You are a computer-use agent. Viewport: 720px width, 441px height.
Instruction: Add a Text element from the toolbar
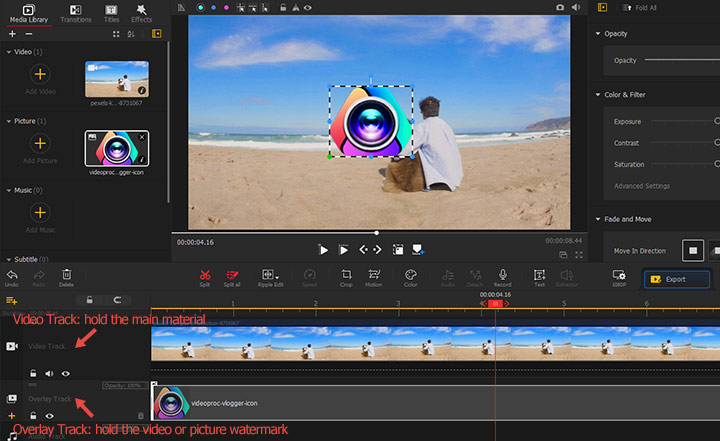[539, 276]
